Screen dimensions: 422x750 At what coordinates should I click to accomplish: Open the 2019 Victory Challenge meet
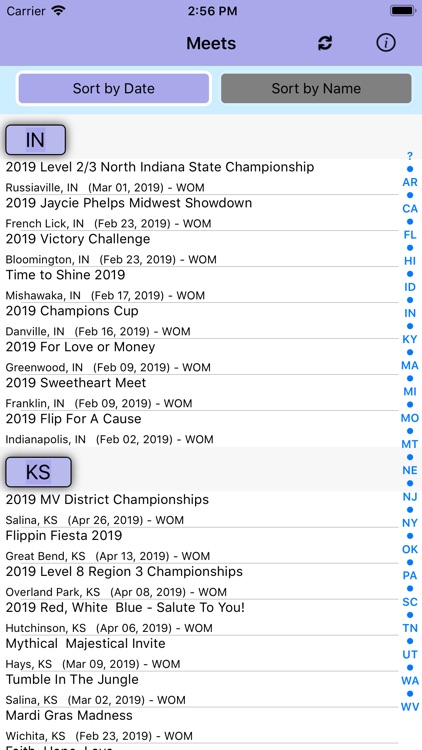tap(201, 249)
